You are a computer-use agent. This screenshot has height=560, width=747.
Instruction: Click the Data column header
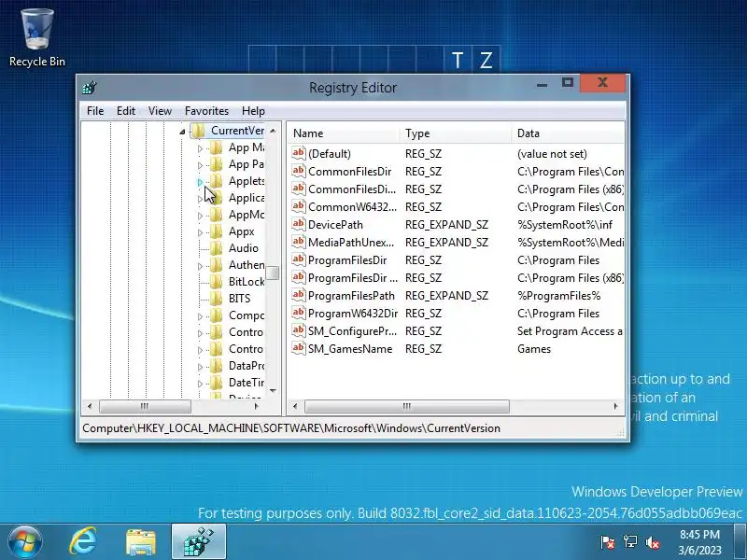tap(568, 133)
